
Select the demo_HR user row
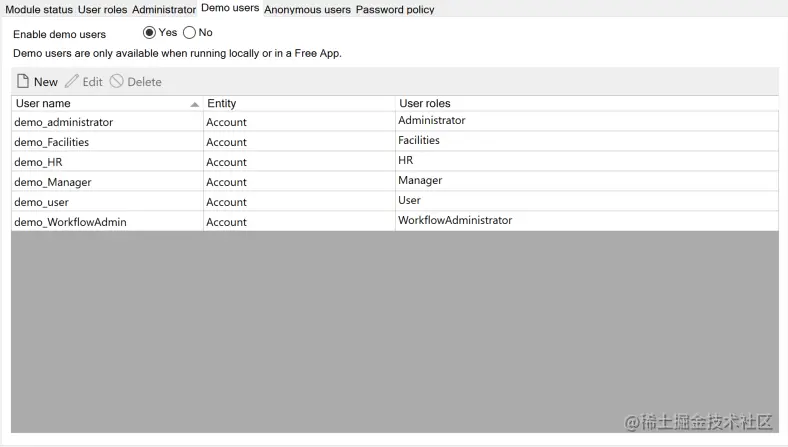(39, 162)
